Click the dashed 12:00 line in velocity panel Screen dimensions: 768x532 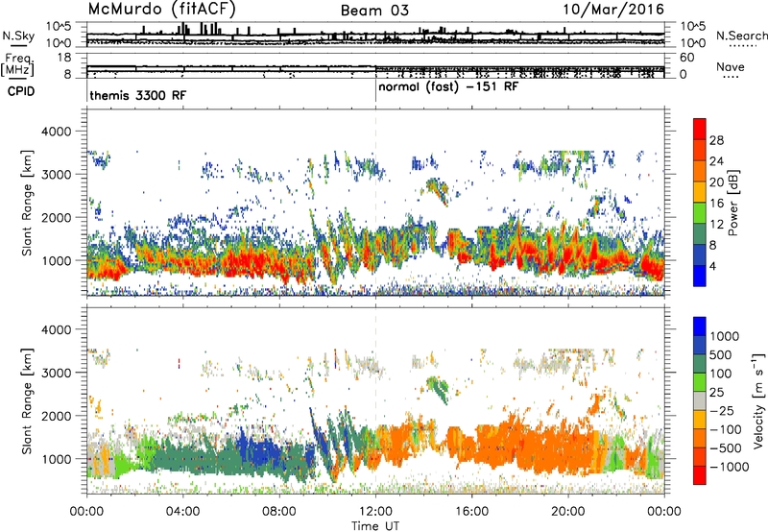tap(375, 400)
